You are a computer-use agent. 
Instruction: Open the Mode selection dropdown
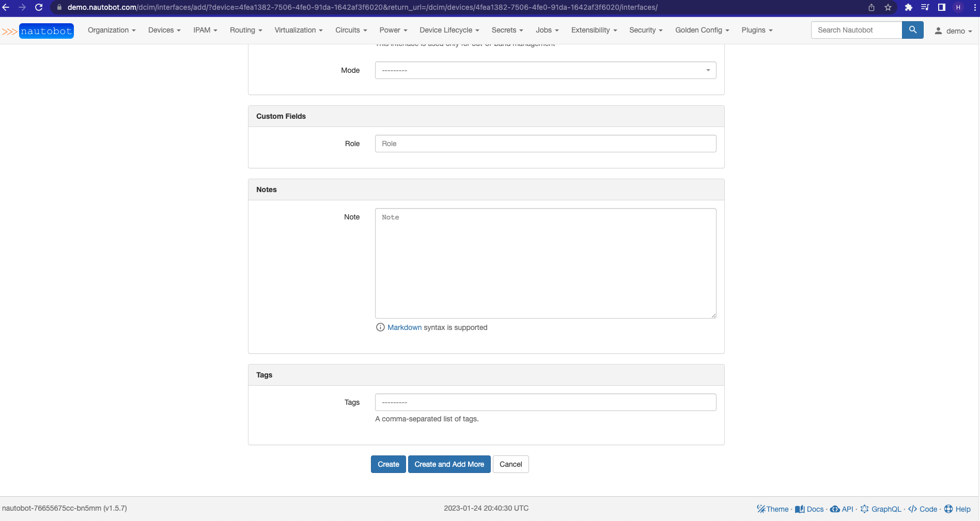(x=545, y=70)
